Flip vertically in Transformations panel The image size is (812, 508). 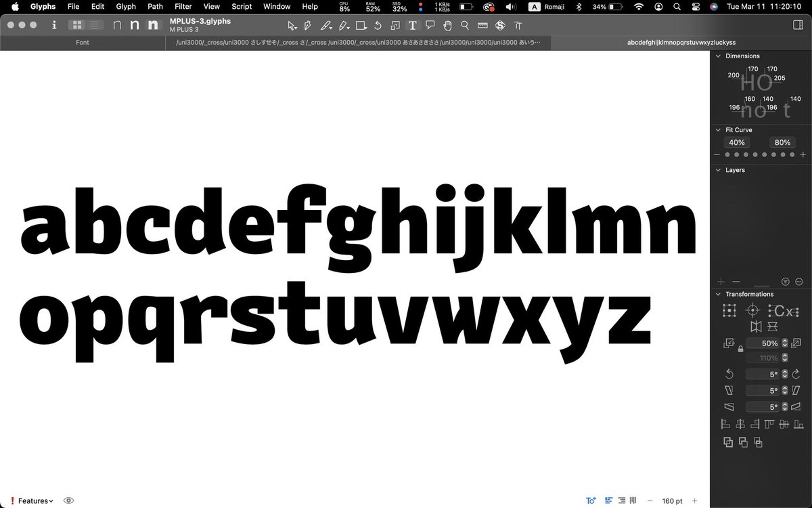coord(773,326)
